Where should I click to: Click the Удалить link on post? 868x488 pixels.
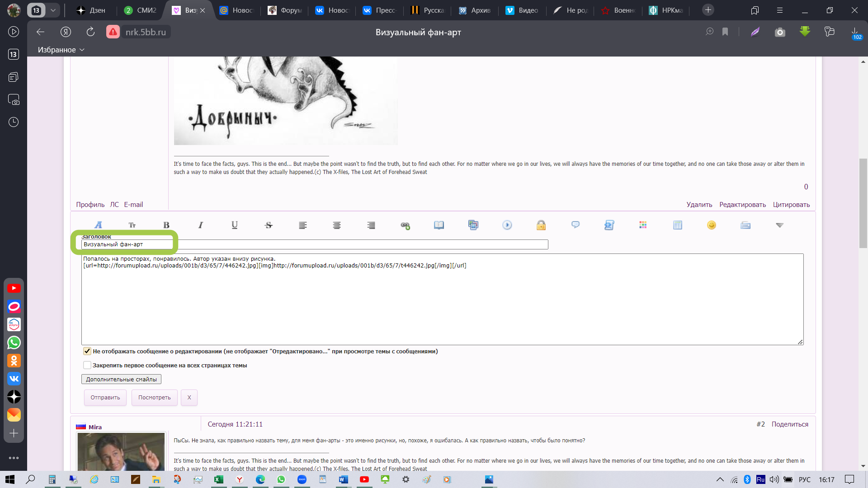tap(699, 205)
